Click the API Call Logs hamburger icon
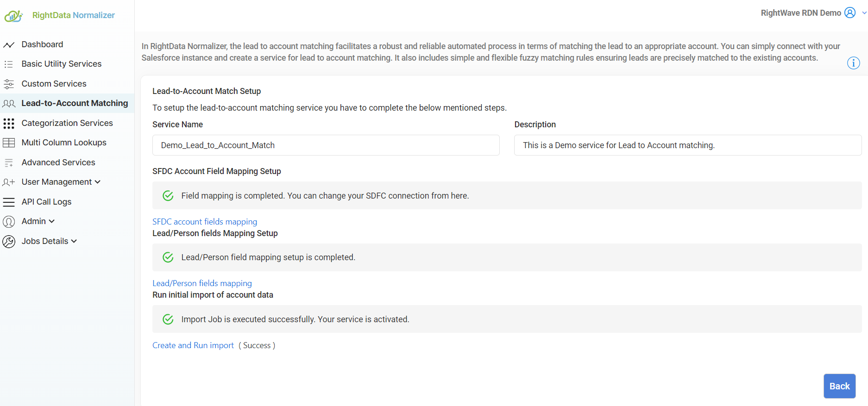This screenshot has height=406, width=868. point(9,202)
